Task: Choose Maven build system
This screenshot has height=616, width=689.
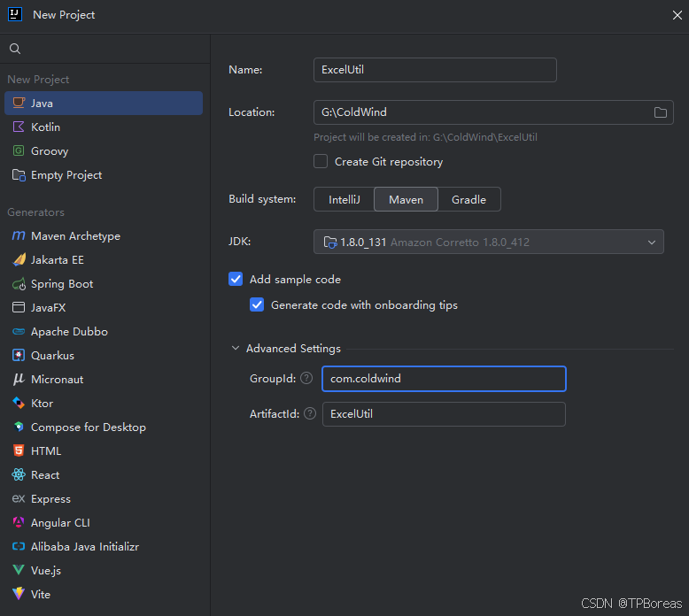Action: coord(406,200)
